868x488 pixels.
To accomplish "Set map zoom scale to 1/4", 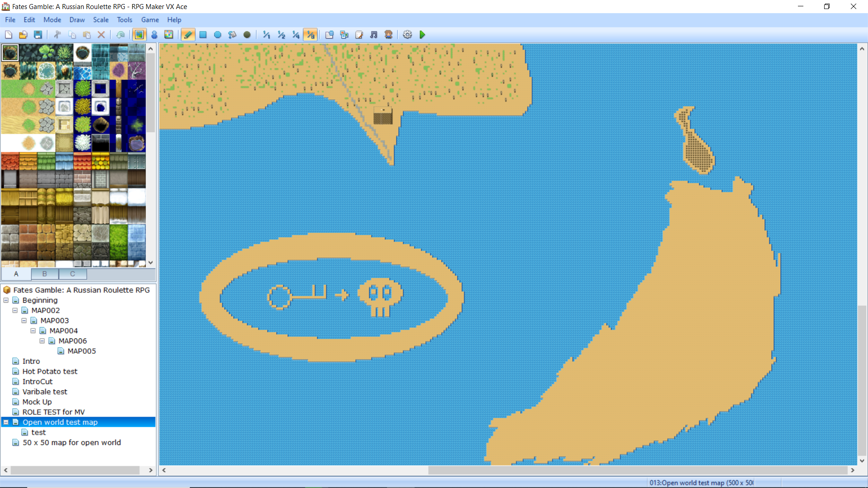I will (296, 35).
